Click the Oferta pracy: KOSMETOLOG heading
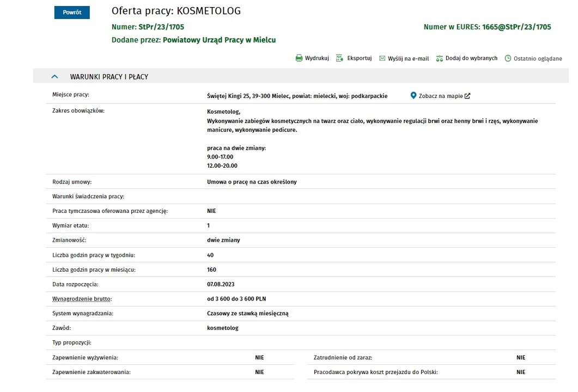The height and width of the screenshot is (392, 578). [x=176, y=11]
